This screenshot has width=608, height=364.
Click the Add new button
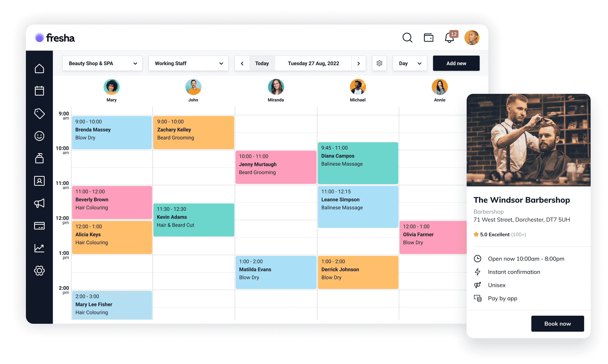(456, 63)
